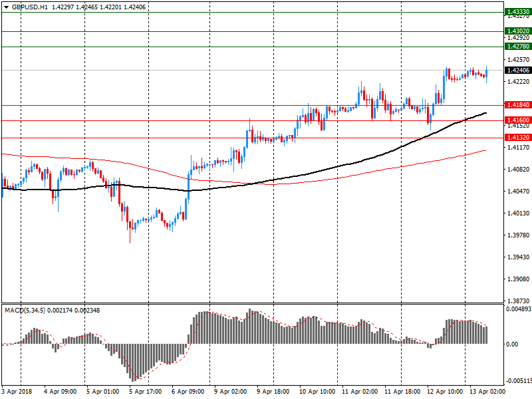
Task: Click the 1.40470 price scale value
Action: [518, 192]
